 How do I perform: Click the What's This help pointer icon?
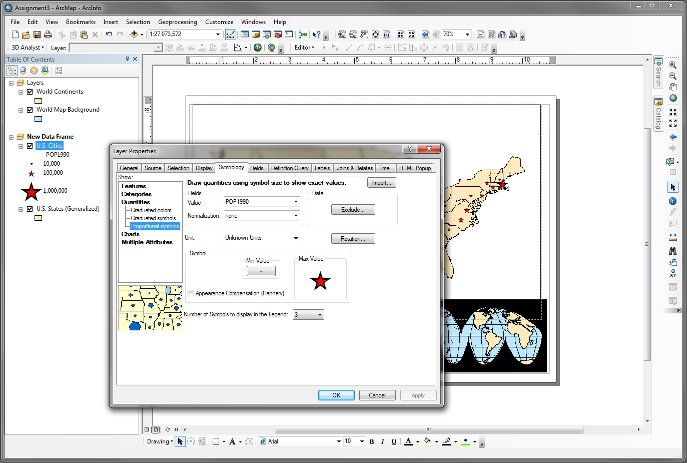(316, 34)
